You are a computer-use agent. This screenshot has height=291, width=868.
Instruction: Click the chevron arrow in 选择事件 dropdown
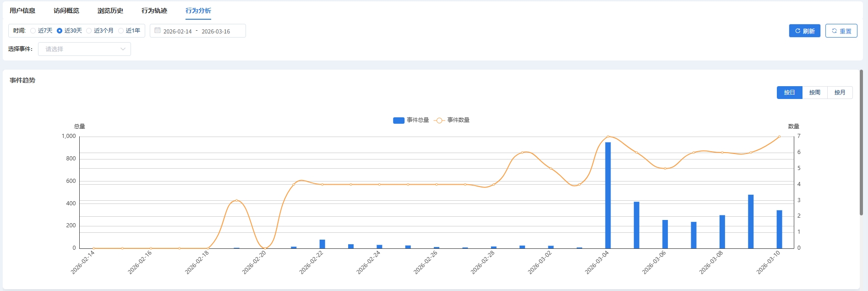(123, 49)
